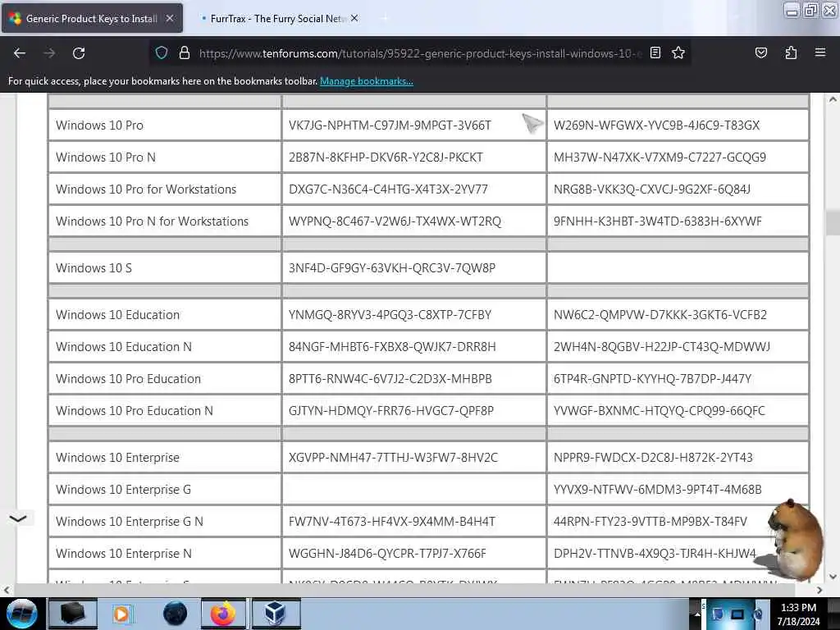
Task: Open the tracking protection shield icon
Action: (162, 53)
